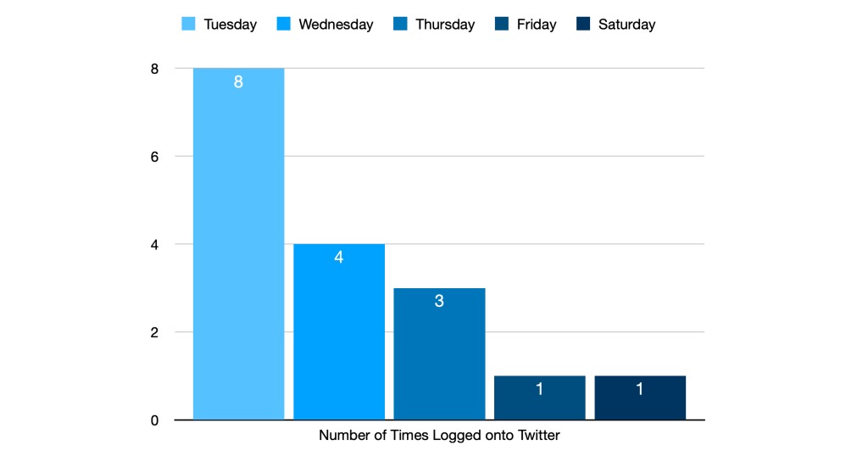Click the y-axis label 6

click(x=154, y=156)
